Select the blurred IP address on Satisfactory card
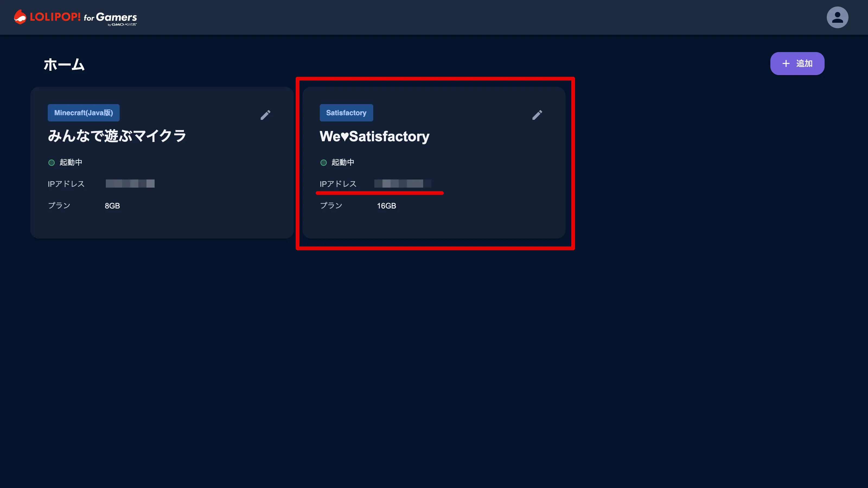Screen dimensions: 868x488 (403, 184)
